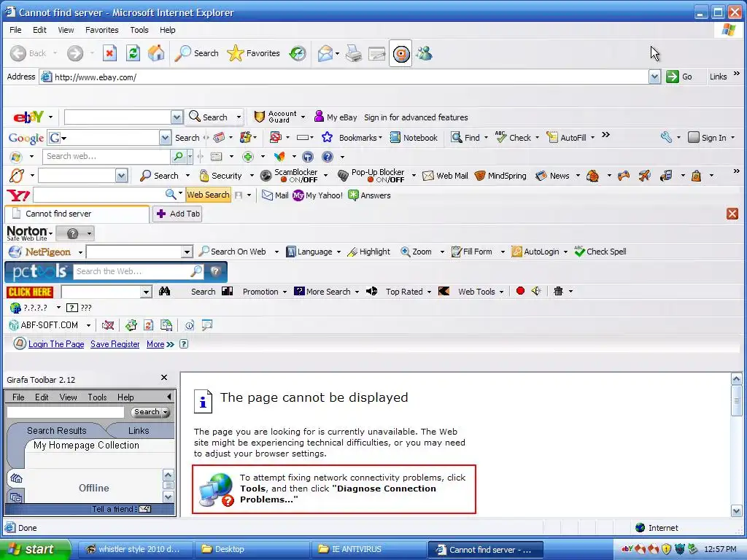Open the Home page icon
Image resolution: width=747 pixels, height=560 pixels.
tap(156, 53)
